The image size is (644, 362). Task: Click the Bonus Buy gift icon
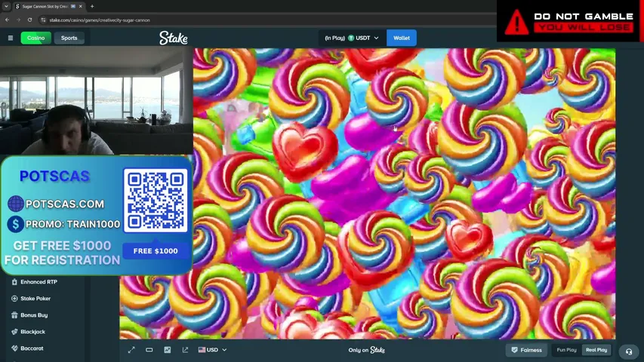(x=14, y=314)
